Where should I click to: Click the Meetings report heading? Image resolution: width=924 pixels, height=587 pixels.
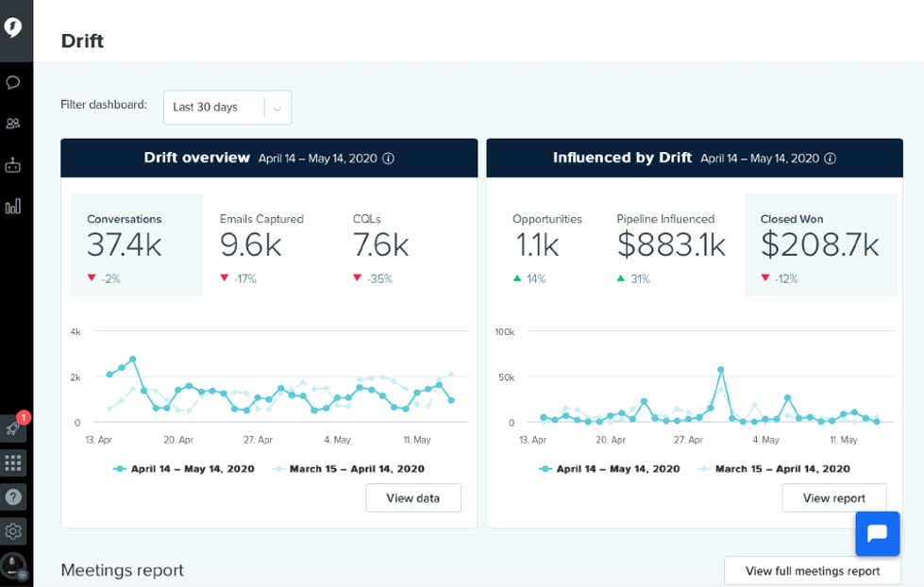pyautogui.click(x=122, y=570)
